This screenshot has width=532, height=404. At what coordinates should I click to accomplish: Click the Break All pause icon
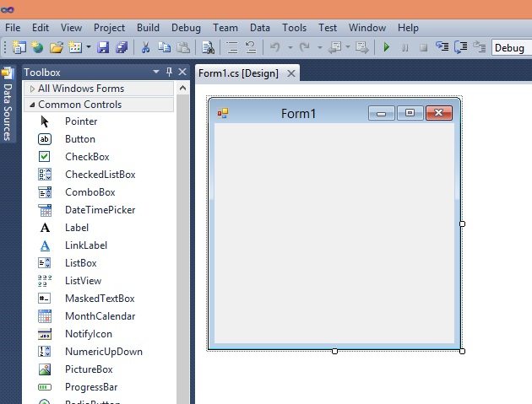pyautogui.click(x=404, y=47)
